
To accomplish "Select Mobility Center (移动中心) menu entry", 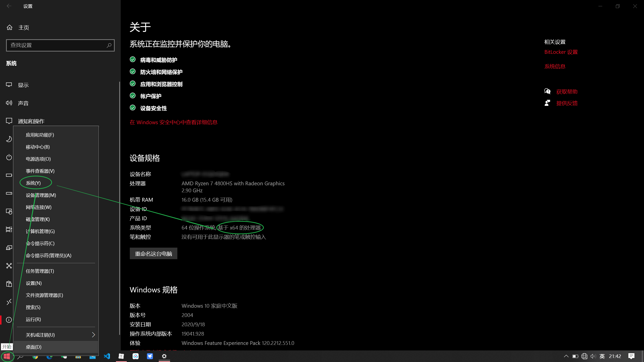I will pos(56,147).
